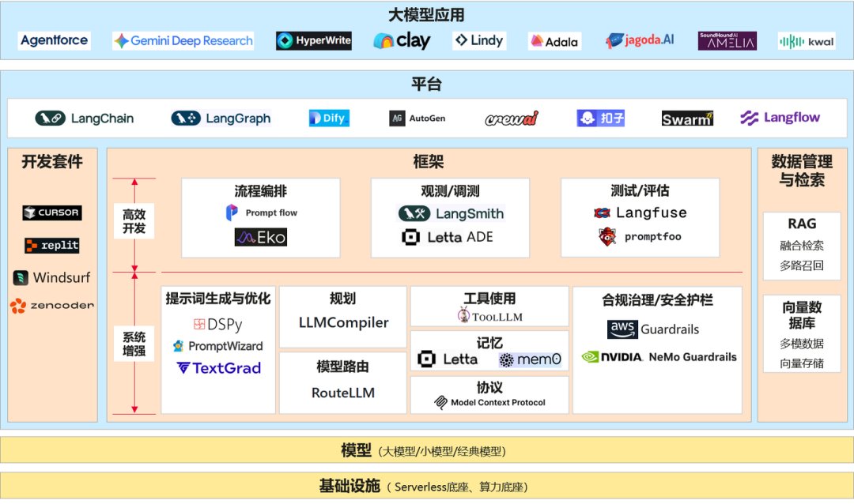Viewport: 854px width, 504px height.
Task: Click the 高效开发 label
Action: (x=134, y=221)
